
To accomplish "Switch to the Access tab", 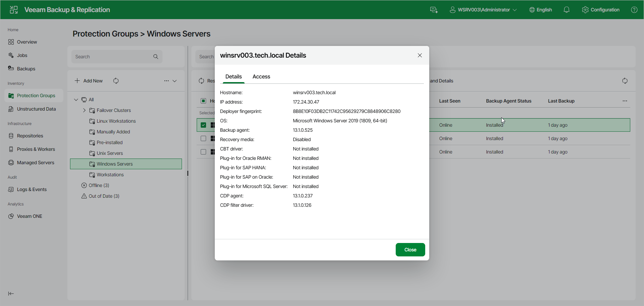I will (261, 76).
